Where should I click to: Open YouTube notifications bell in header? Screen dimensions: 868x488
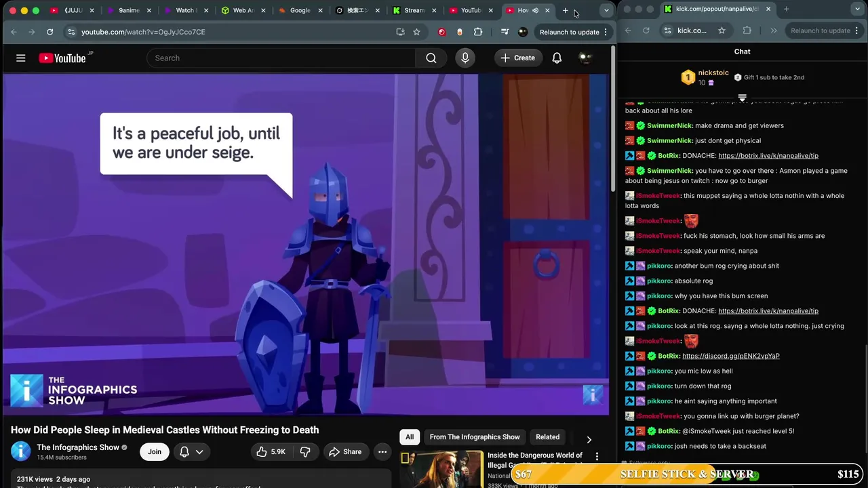coord(557,58)
